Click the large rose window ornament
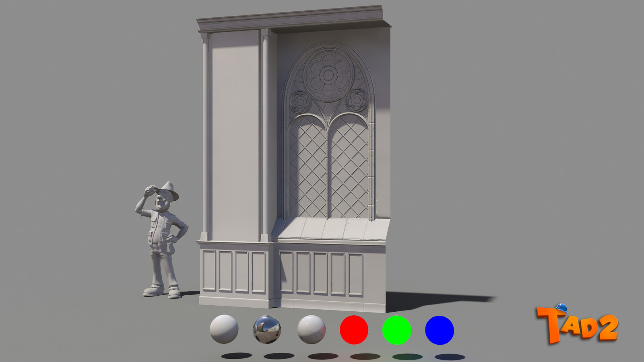Viewport: 644px width, 362px height. (328, 75)
